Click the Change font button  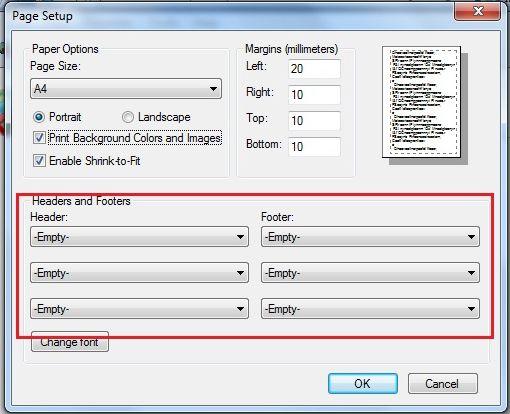(70, 342)
